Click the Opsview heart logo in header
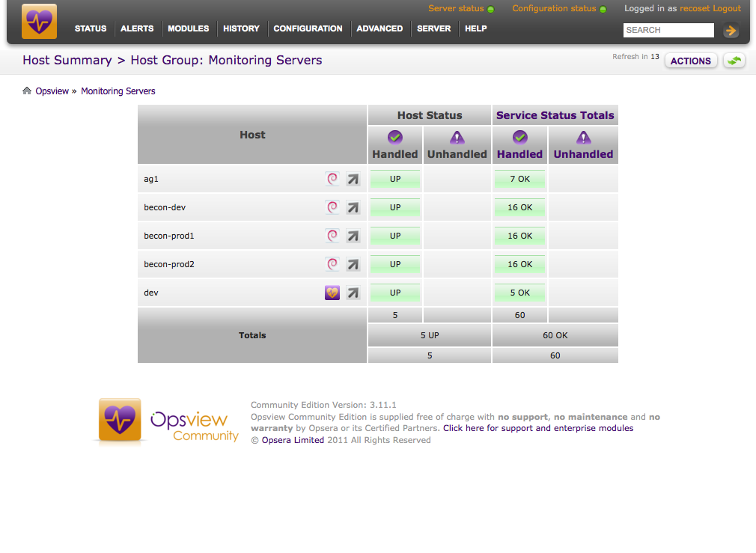The width and height of the screenshot is (756, 553). click(x=39, y=21)
